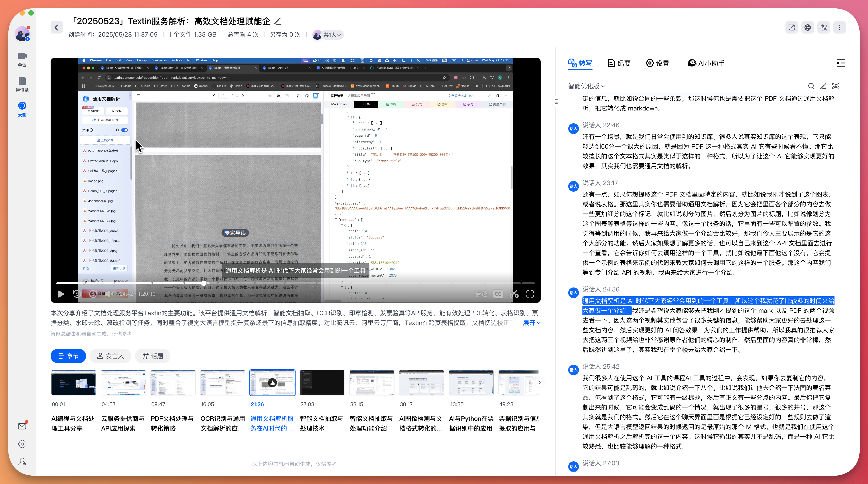Select 录制 in the left sidebar
This screenshot has width=868, height=484.
tap(22, 109)
